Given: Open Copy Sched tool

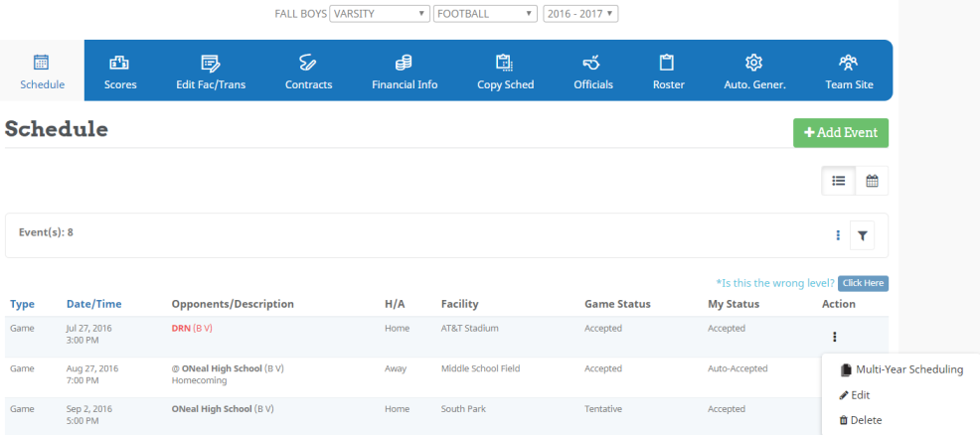Looking at the screenshot, I should click(505, 71).
